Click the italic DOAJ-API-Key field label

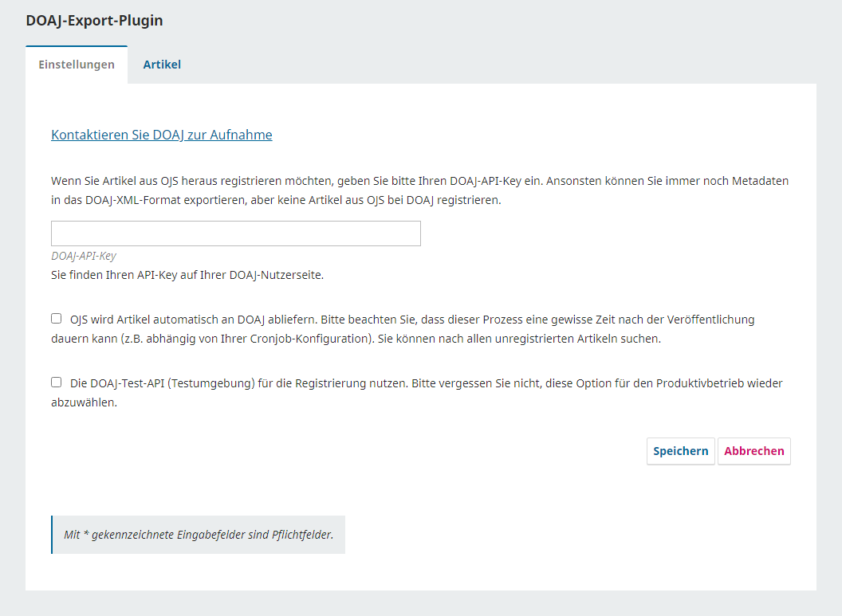(x=84, y=256)
